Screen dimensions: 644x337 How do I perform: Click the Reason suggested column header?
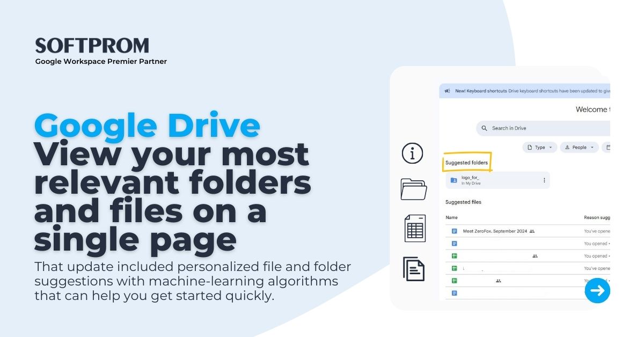click(596, 217)
